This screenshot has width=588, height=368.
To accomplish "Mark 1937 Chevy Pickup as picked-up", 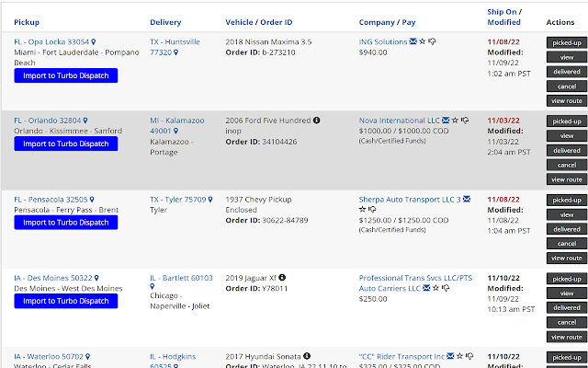I will [567, 201].
